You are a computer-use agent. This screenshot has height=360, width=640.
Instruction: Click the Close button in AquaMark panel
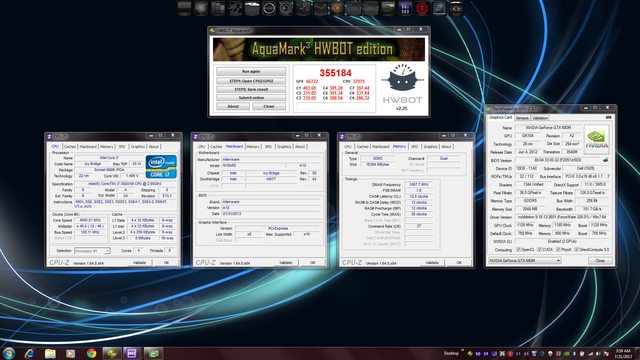point(269,107)
